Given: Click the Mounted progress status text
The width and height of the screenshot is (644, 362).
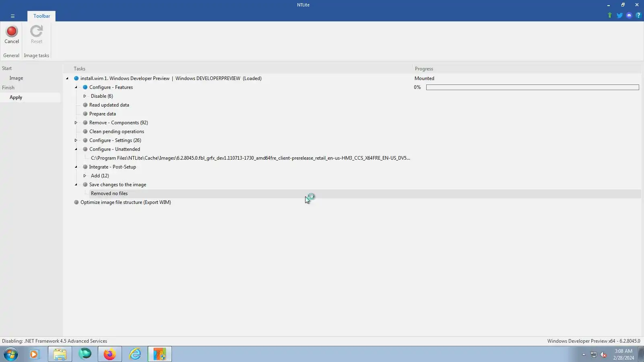Looking at the screenshot, I should pos(424,78).
